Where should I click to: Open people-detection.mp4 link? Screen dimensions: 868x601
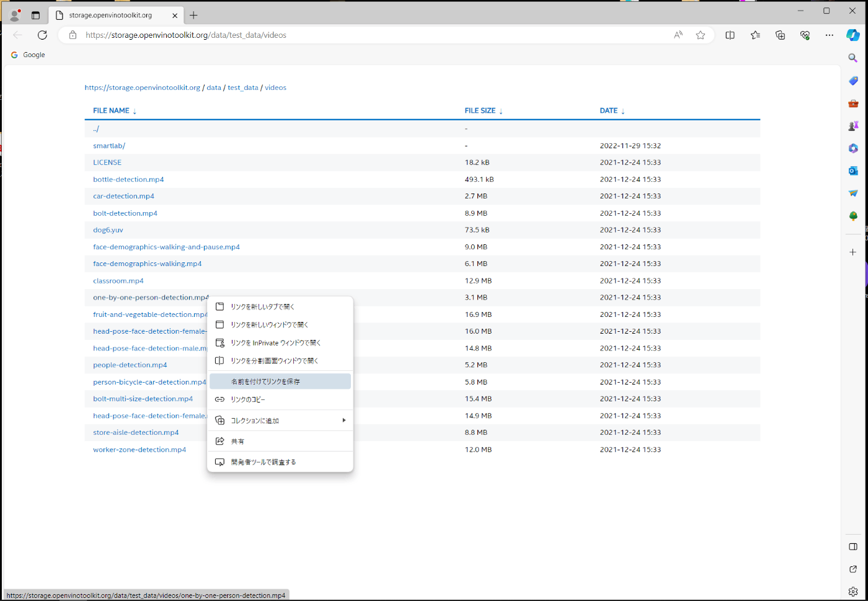tap(130, 365)
